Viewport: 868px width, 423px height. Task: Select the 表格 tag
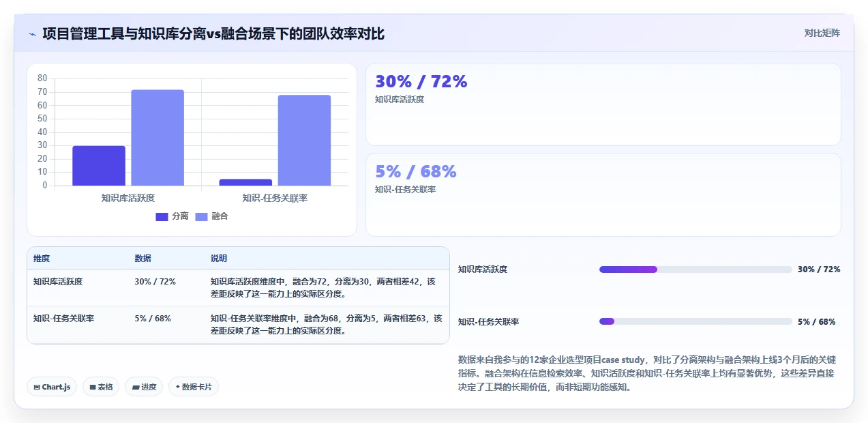(101, 387)
